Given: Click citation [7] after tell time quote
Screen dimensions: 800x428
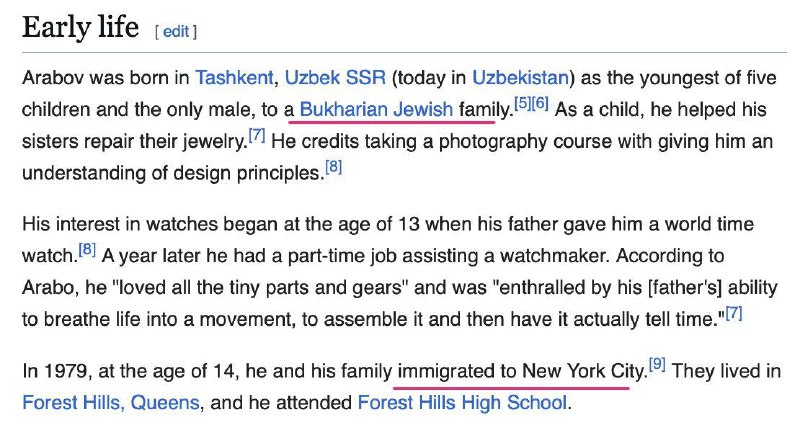Looking at the screenshot, I should point(734,313).
